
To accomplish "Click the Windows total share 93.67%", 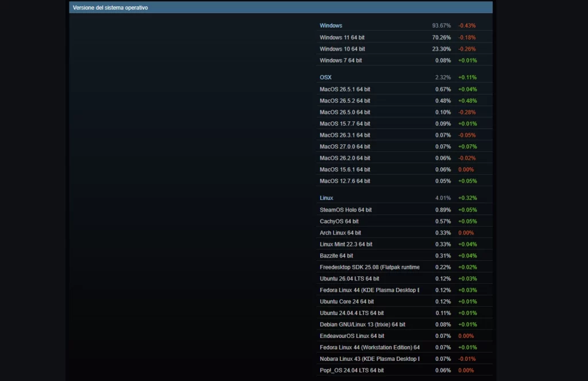I will click(442, 25).
